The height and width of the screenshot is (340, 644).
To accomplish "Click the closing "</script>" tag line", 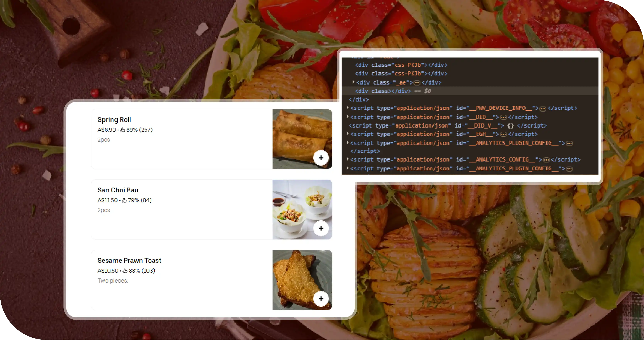I will click(x=365, y=151).
